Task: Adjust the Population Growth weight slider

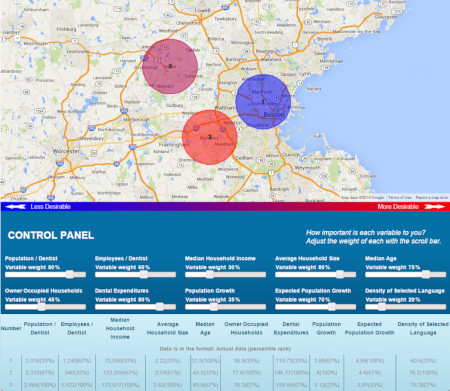Action: pyautogui.click(x=214, y=307)
